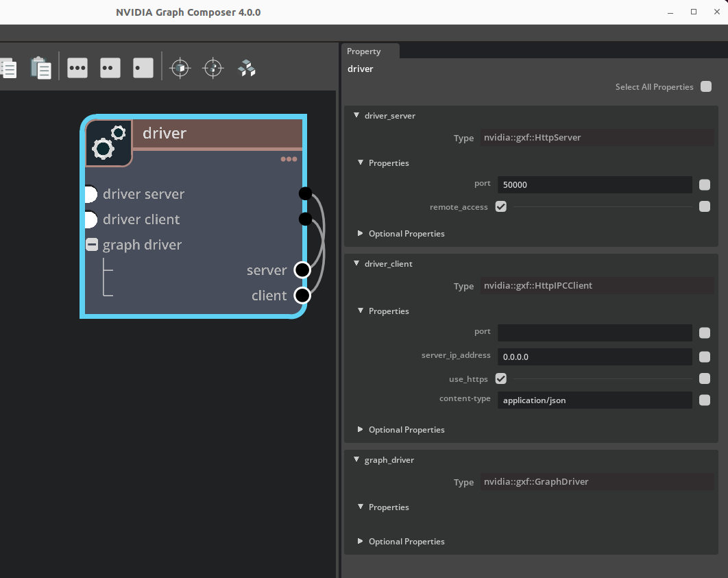Uncheck the remote_access checkbox
This screenshot has width=728, height=578.
point(500,206)
